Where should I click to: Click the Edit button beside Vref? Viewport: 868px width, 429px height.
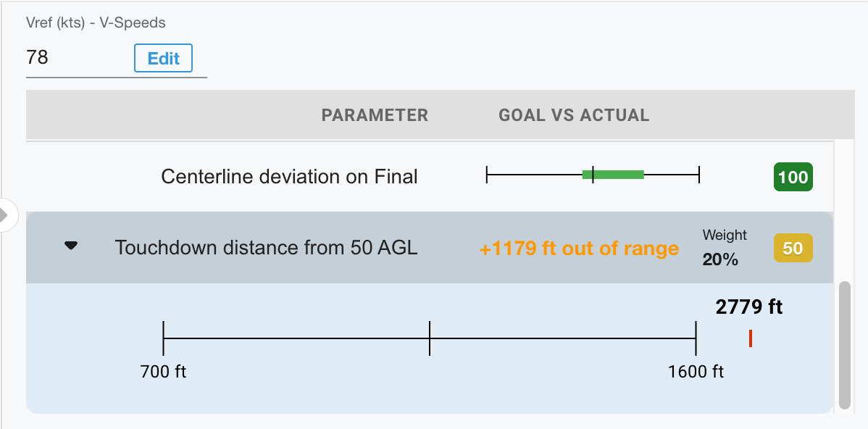coord(163,59)
